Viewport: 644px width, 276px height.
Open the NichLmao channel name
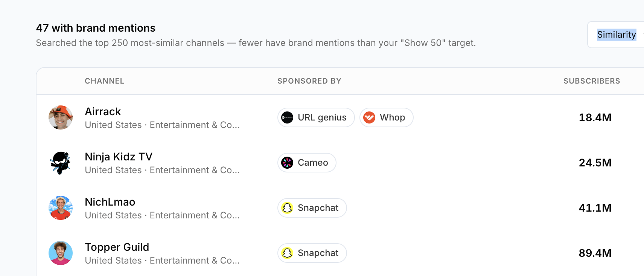click(110, 202)
